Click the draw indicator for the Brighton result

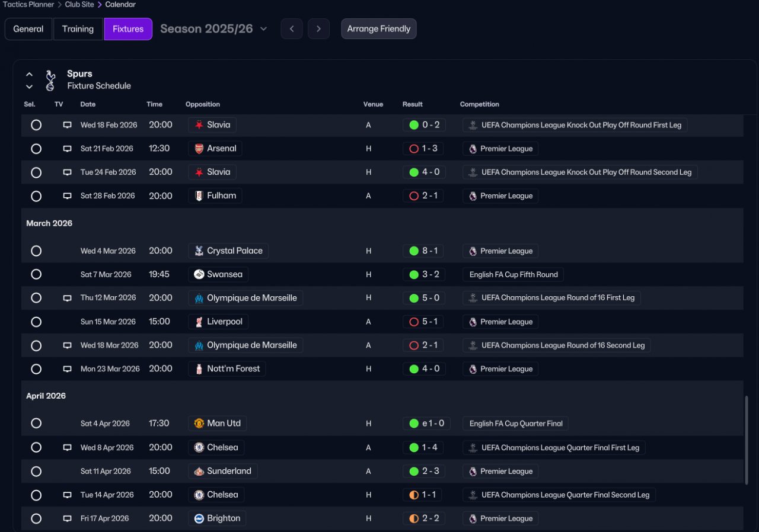414,518
